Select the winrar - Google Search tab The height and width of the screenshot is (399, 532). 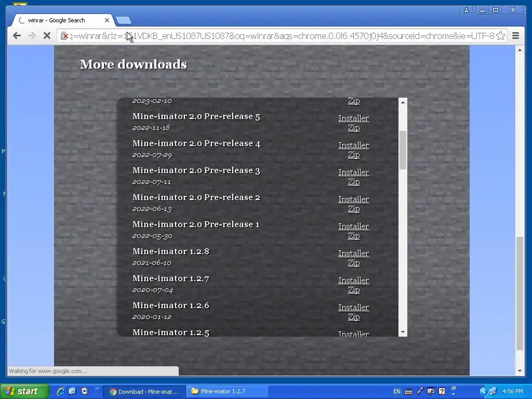pyautogui.click(x=62, y=20)
